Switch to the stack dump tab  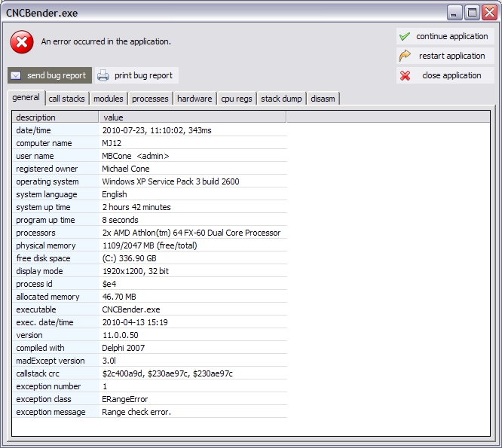[x=281, y=99]
